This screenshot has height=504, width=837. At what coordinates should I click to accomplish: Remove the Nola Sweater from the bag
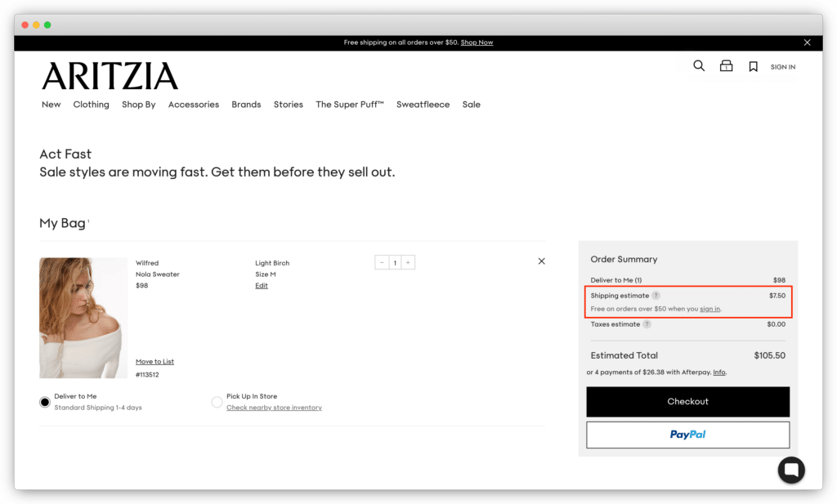[541, 261]
